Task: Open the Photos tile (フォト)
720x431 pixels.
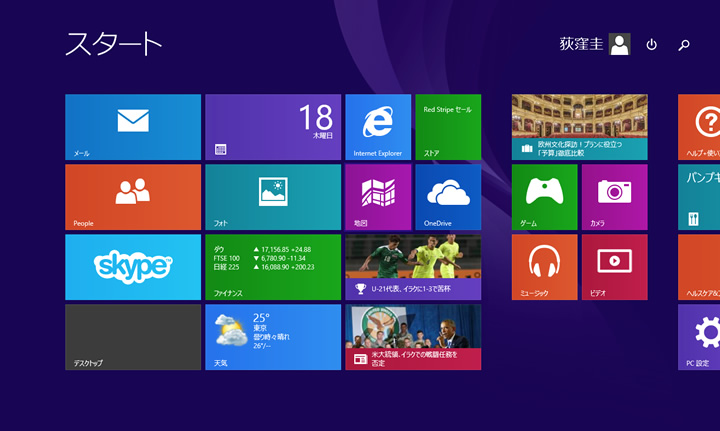Action: [x=273, y=197]
